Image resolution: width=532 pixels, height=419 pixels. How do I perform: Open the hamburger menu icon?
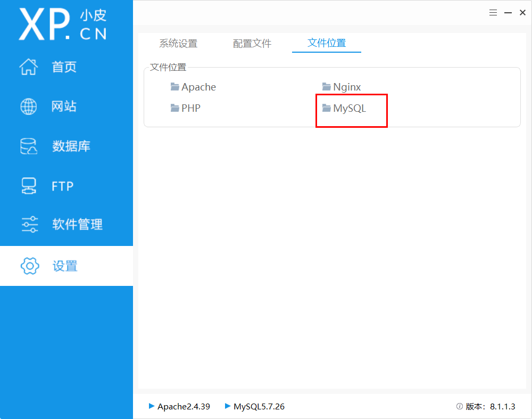pyautogui.click(x=493, y=13)
